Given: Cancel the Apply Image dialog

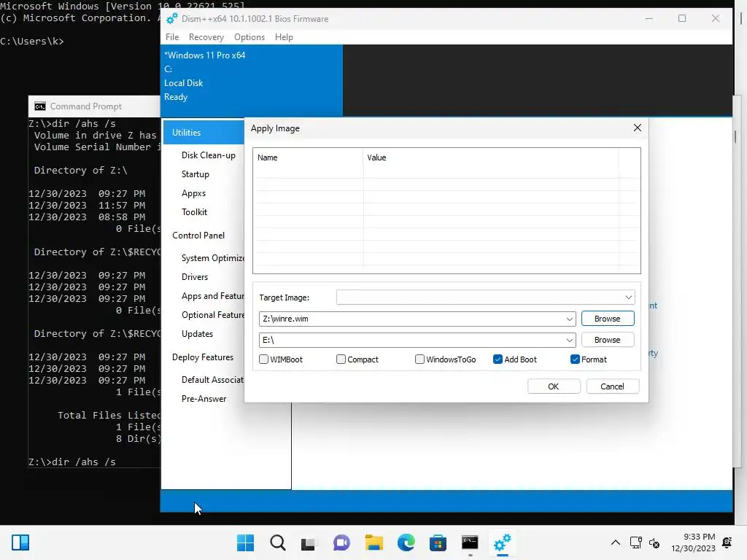Looking at the screenshot, I should (x=612, y=386).
